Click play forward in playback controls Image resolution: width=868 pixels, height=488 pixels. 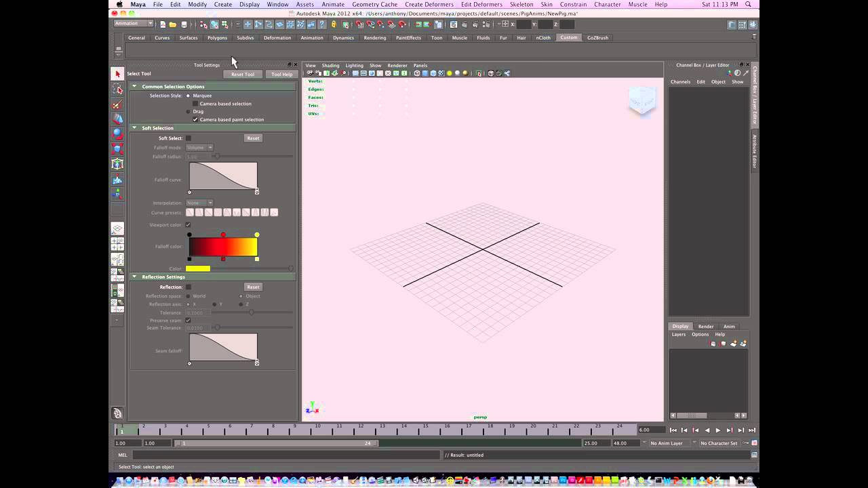[x=718, y=430]
